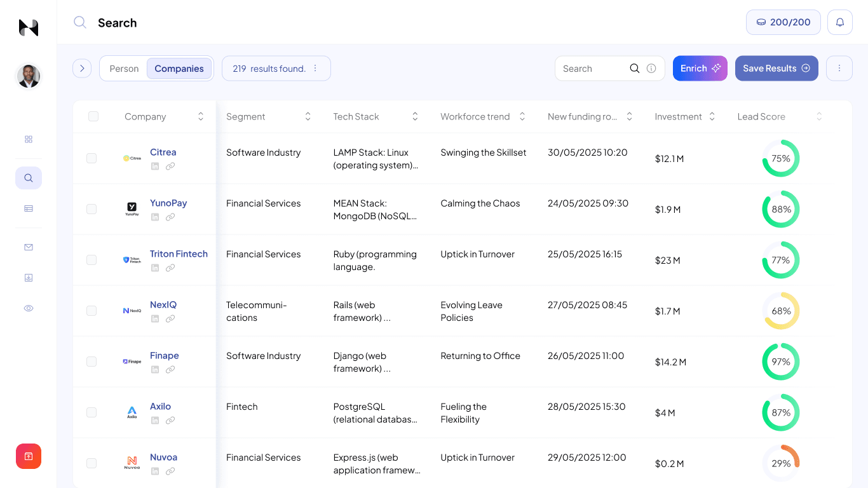Click the eye icon in sidebar
The width and height of the screenshot is (868, 488).
[29, 308]
